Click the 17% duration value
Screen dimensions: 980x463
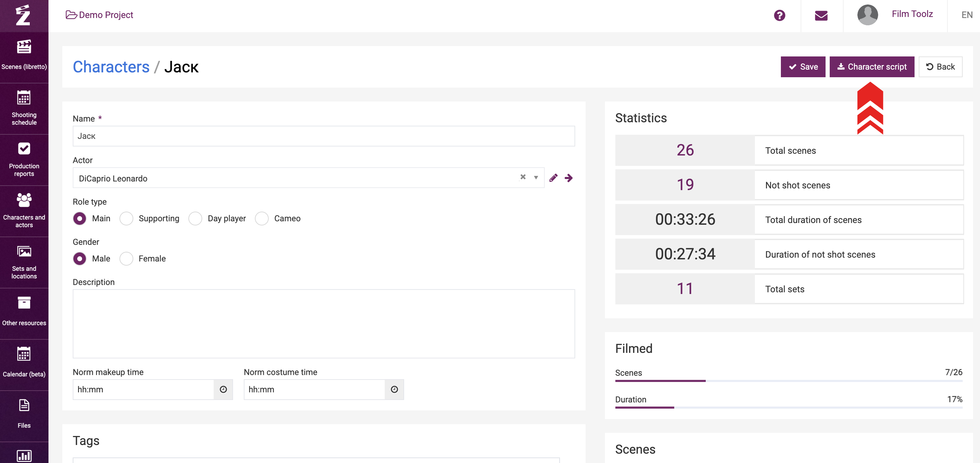tap(954, 399)
